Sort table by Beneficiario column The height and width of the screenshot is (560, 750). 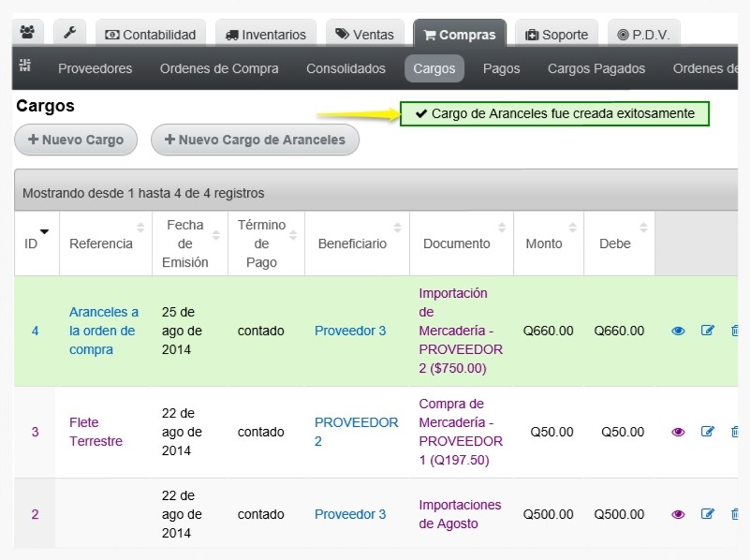[x=357, y=243]
